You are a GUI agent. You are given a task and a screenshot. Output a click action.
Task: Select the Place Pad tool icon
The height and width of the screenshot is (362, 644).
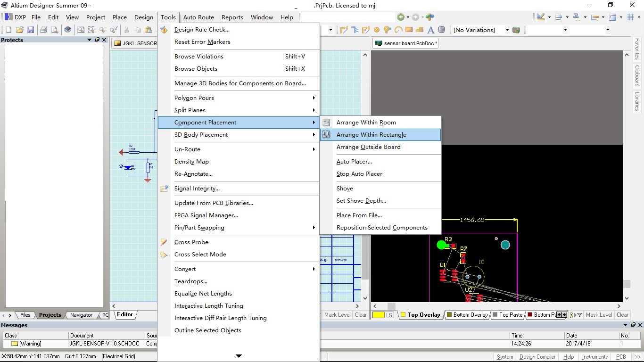point(377,30)
